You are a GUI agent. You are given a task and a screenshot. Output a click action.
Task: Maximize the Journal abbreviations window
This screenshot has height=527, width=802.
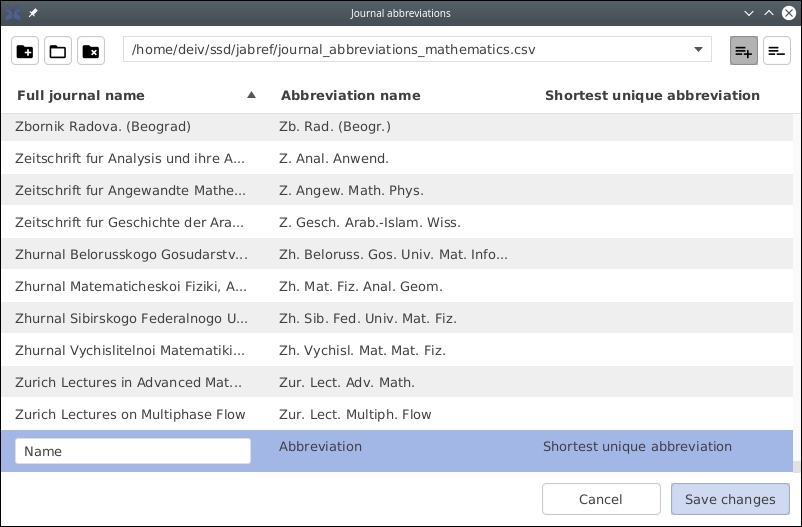pos(768,13)
